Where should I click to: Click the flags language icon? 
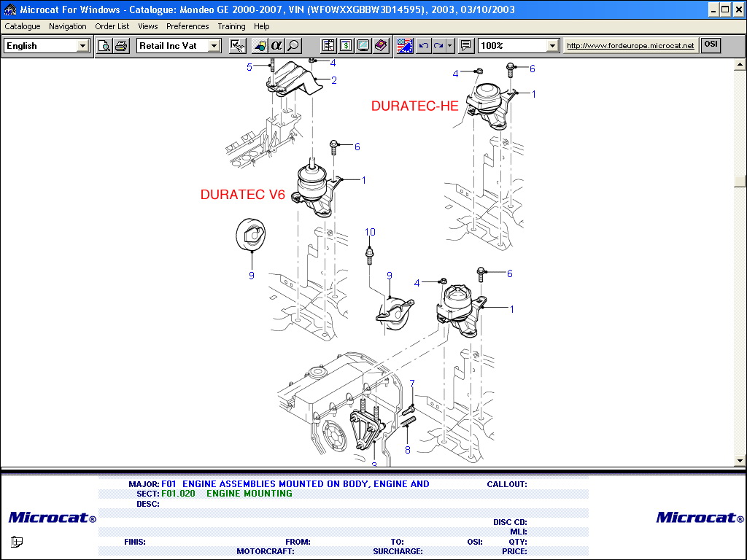pyautogui.click(x=405, y=46)
